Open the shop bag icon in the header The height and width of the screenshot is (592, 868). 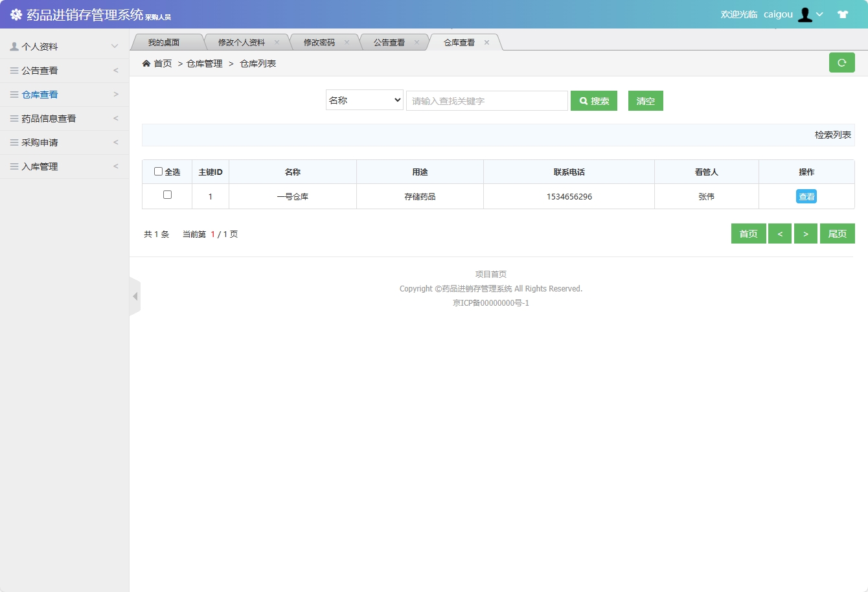(x=842, y=14)
